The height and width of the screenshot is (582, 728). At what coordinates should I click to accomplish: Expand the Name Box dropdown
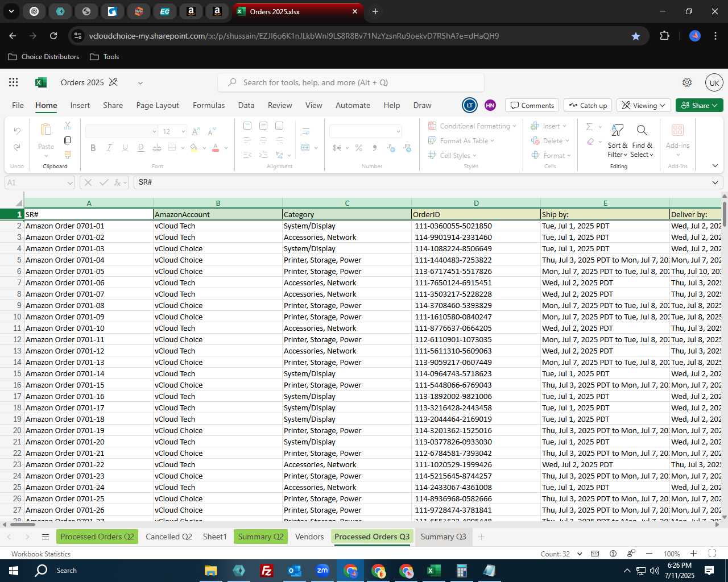point(70,182)
